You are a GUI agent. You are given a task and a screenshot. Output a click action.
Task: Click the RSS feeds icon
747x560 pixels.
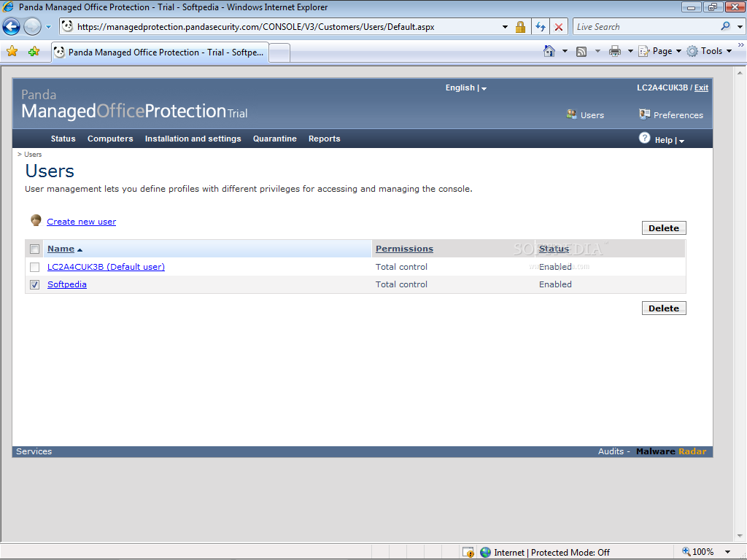click(581, 52)
